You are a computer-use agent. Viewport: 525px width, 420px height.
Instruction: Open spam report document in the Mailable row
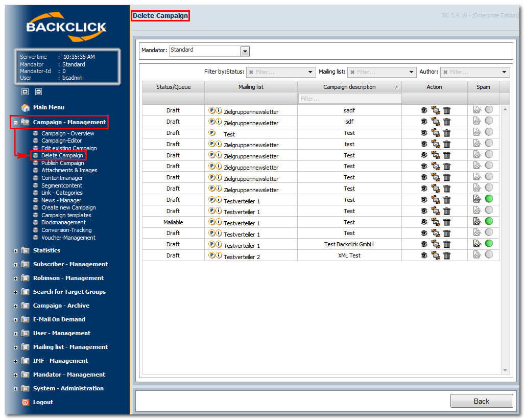[x=477, y=221]
